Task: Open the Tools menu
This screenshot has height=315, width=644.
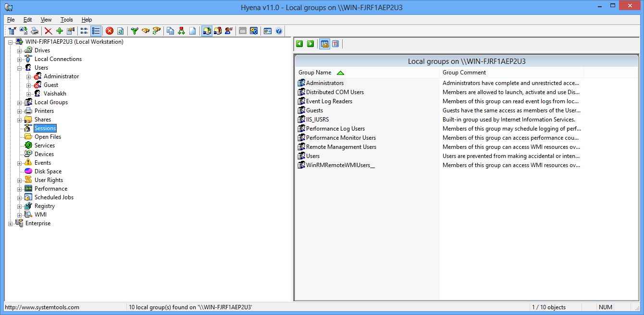Action: pyautogui.click(x=66, y=20)
